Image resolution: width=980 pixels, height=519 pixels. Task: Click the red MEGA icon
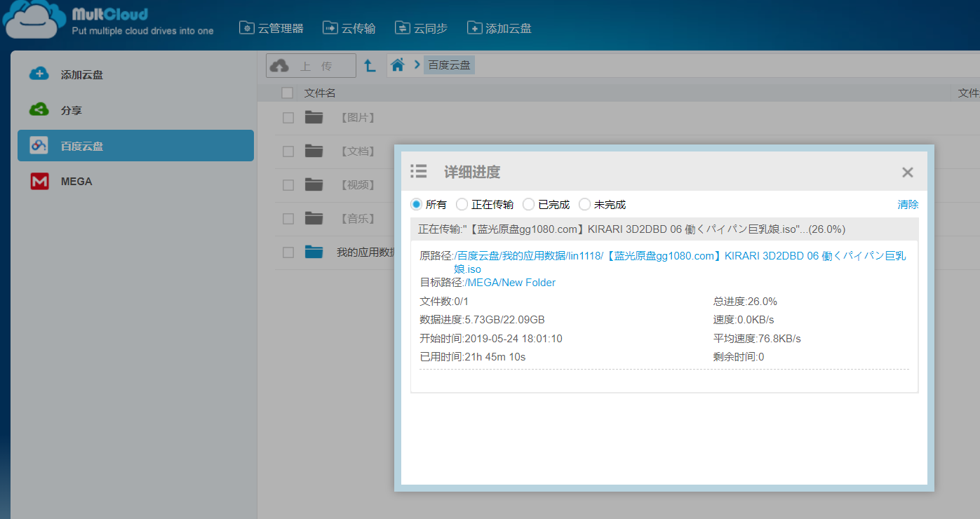[x=39, y=182]
